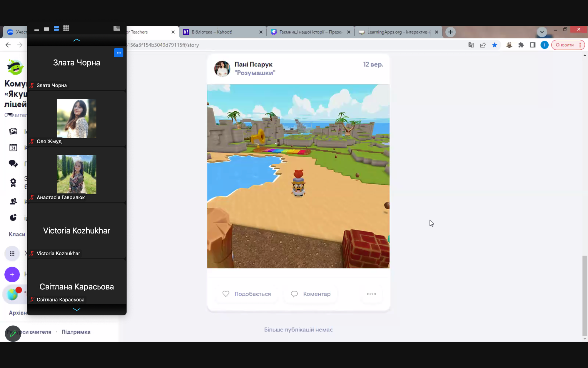The image size is (588, 368).
Task: Click the Zoom panel minimize view icon
Action: [x=37, y=29]
